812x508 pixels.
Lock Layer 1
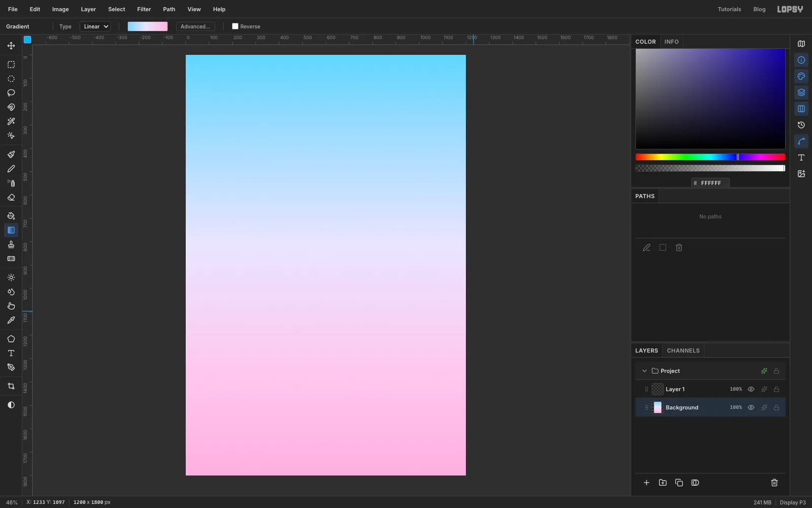[x=776, y=389]
